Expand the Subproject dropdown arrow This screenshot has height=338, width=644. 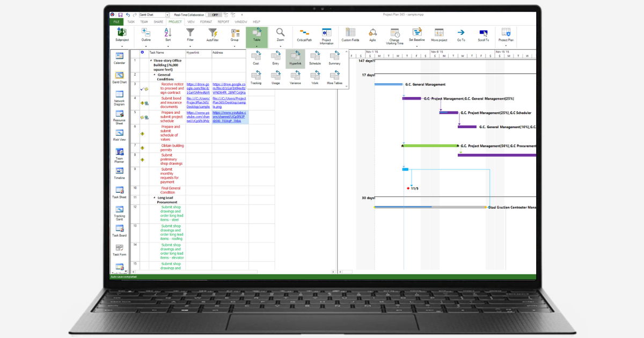(122, 46)
